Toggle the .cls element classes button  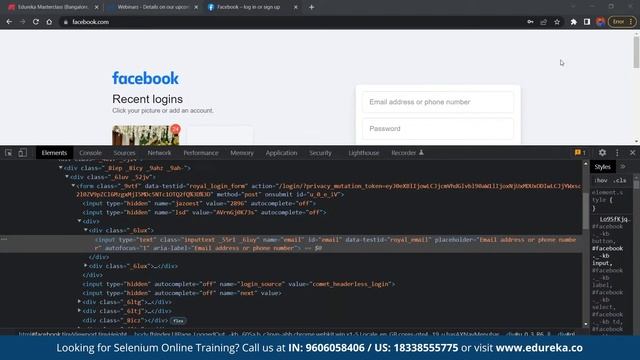click(x=620, y=180)
